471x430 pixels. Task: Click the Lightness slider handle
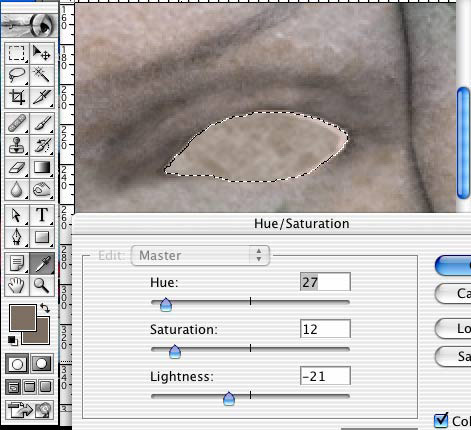click(229, 399)
